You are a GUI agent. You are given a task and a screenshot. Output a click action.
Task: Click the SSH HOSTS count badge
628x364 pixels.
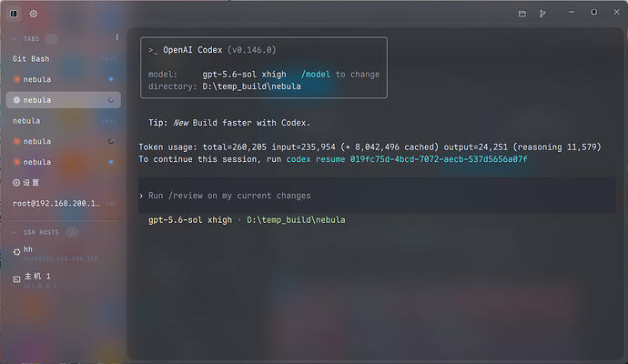coord(72,232)
